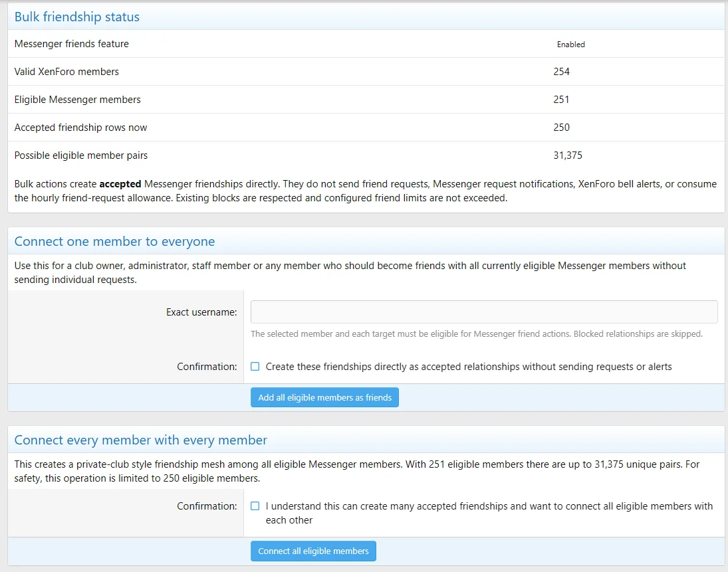Check the connect-all-members confirmation checkbox
The width and height of the screenshot is (728, 572).
(x=255, y=506)
